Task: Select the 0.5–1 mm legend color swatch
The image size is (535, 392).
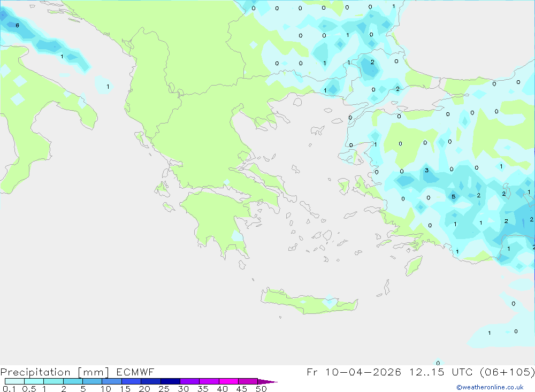Action: (x=34, y=381)
